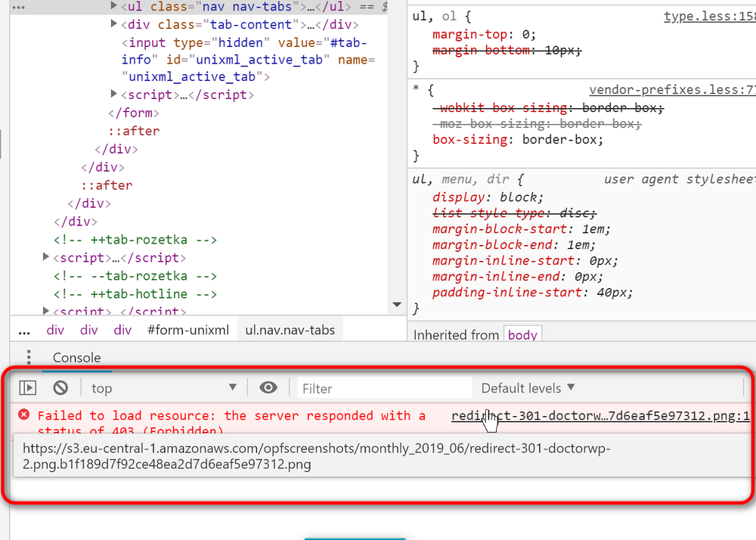Click the box-sizing: border-box declaration
Screen dimensions: 756x540
point(518,140)
